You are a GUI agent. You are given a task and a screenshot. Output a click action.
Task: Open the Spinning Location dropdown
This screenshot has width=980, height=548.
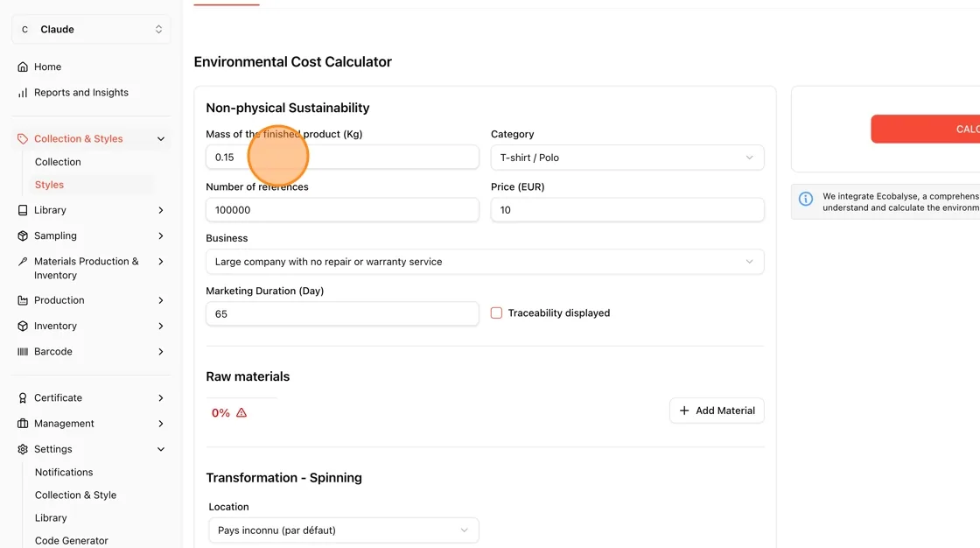pyautogui.click(x=343, y=530)
